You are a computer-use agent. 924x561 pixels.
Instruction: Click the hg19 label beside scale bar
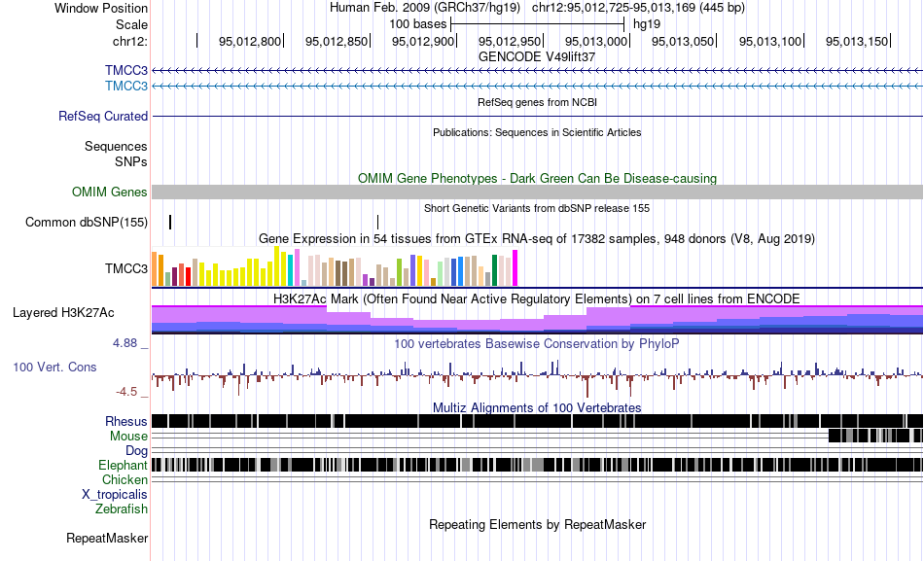647,24
